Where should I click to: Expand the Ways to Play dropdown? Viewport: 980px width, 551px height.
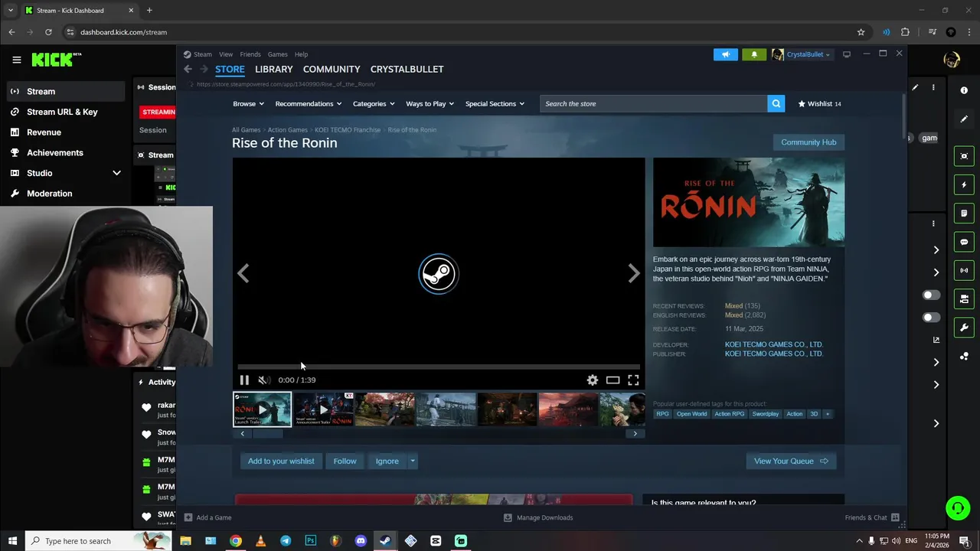tap(430, 103)
